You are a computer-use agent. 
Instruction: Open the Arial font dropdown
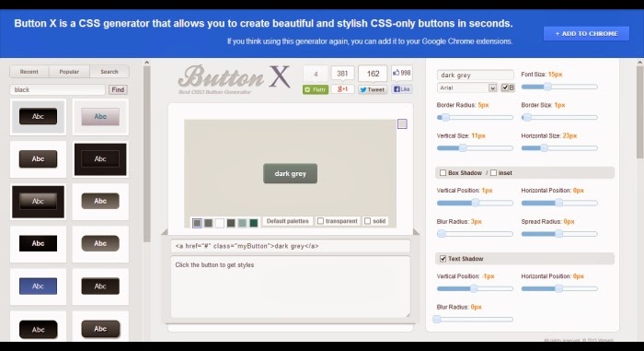(x=467, y=88)
